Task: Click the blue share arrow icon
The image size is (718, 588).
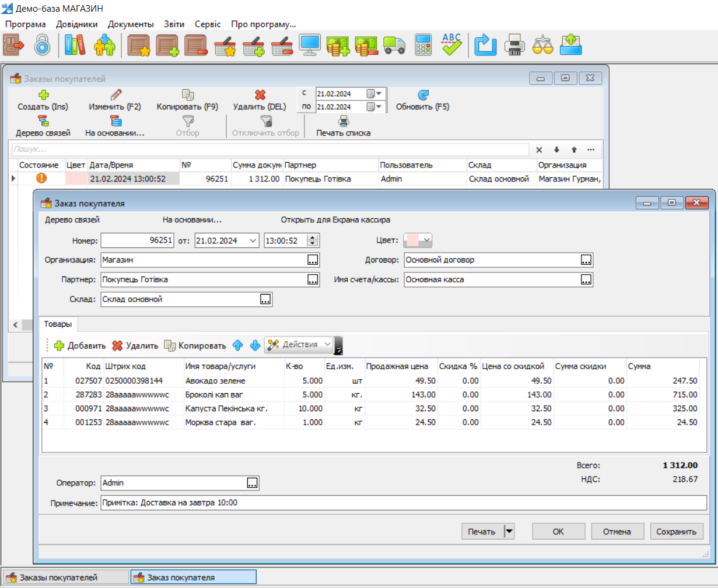Action: (485, 44)
